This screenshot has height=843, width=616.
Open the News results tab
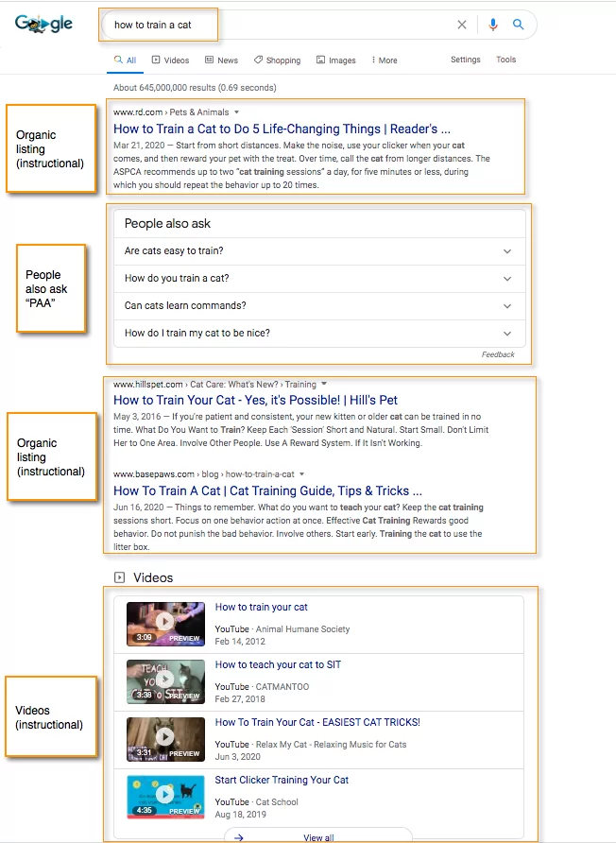pyautogui.click(x=221, y=60)
